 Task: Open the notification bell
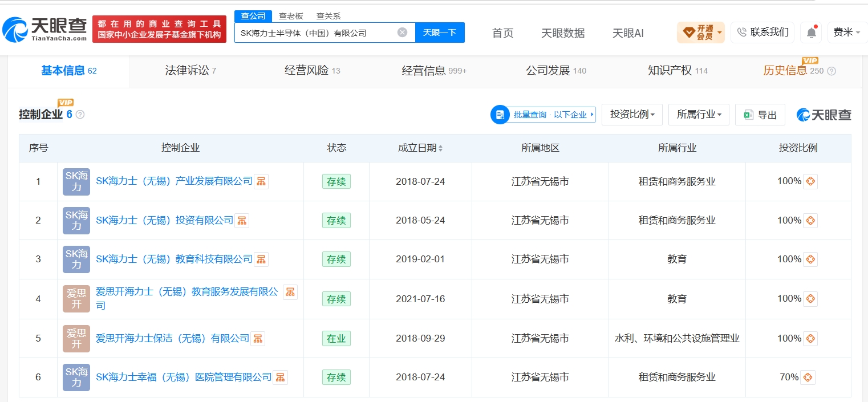(x=811, y=33)
